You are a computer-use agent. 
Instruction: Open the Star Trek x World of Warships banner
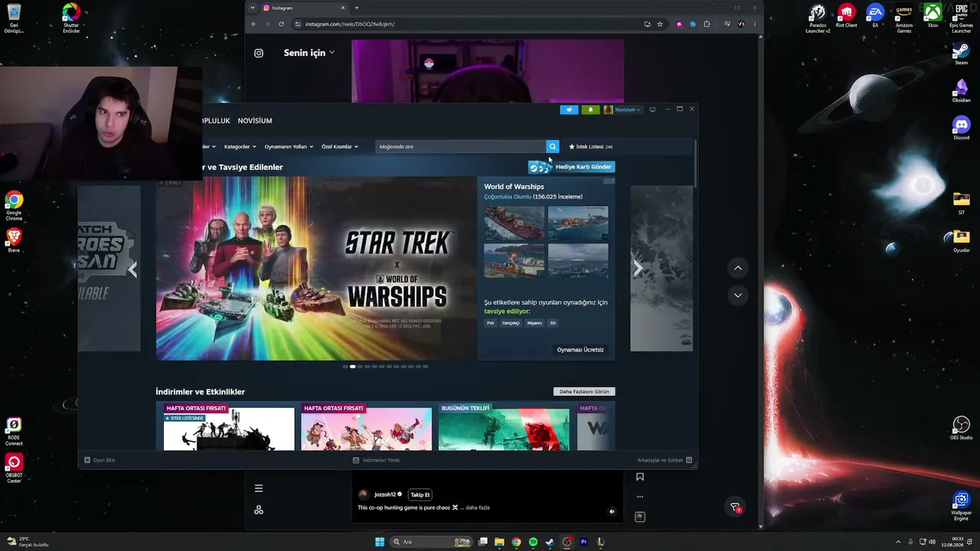316,269
